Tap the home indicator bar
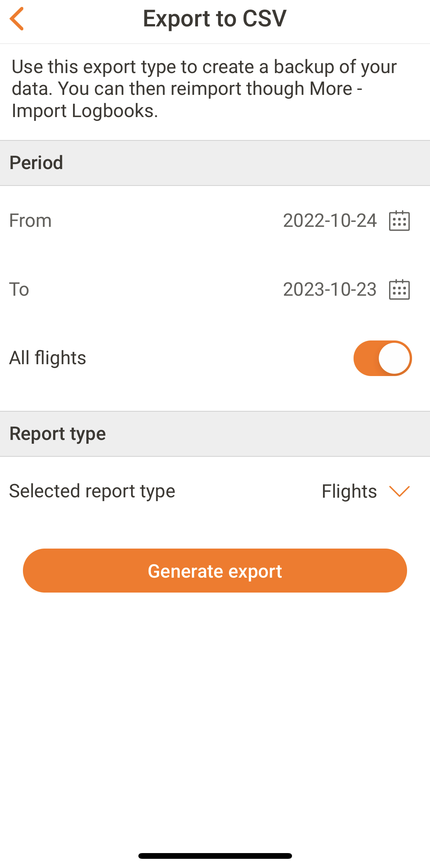 pyautogui.click(x=215, y=856)
